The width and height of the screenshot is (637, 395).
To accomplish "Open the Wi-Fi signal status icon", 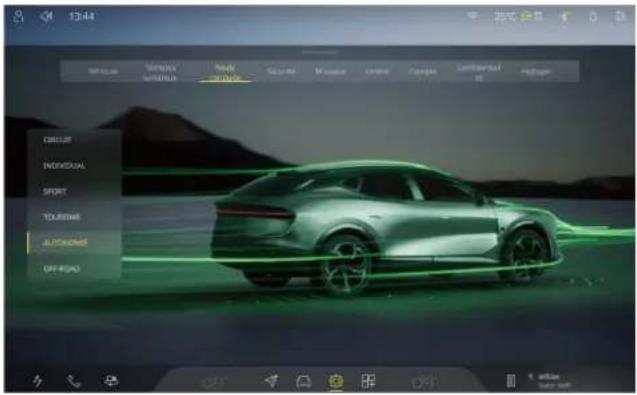I will [472, 16].
